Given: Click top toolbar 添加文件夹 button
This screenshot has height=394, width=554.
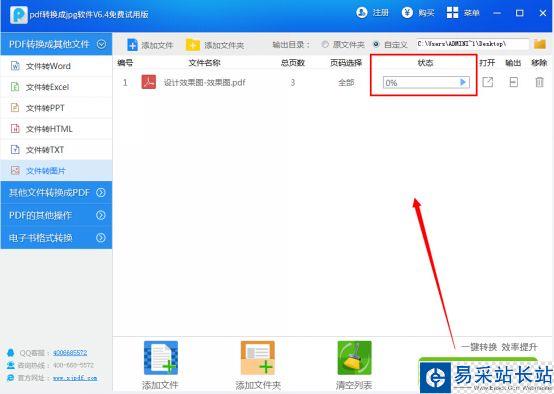Looking at the screenshot, I should (x=215, y=45).
